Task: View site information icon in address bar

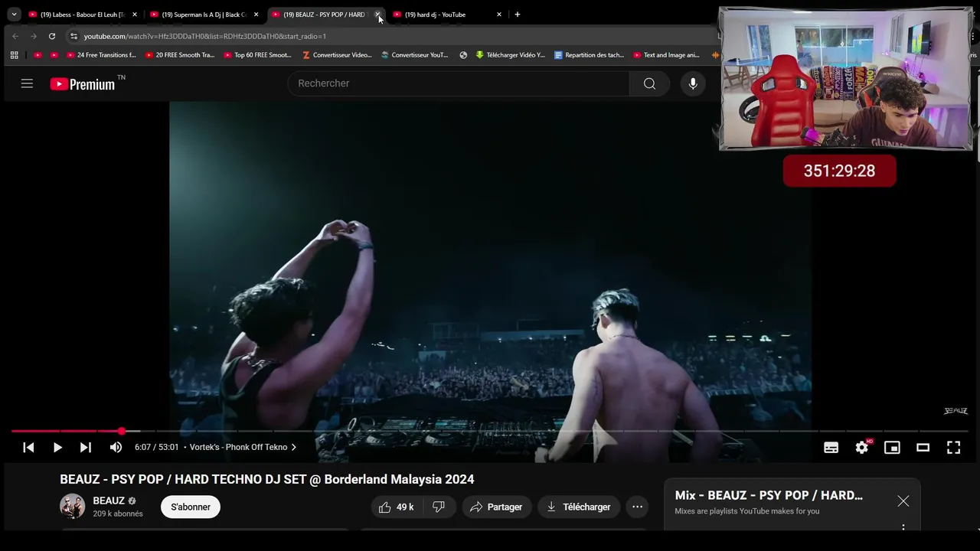Action: coord(73,36)
